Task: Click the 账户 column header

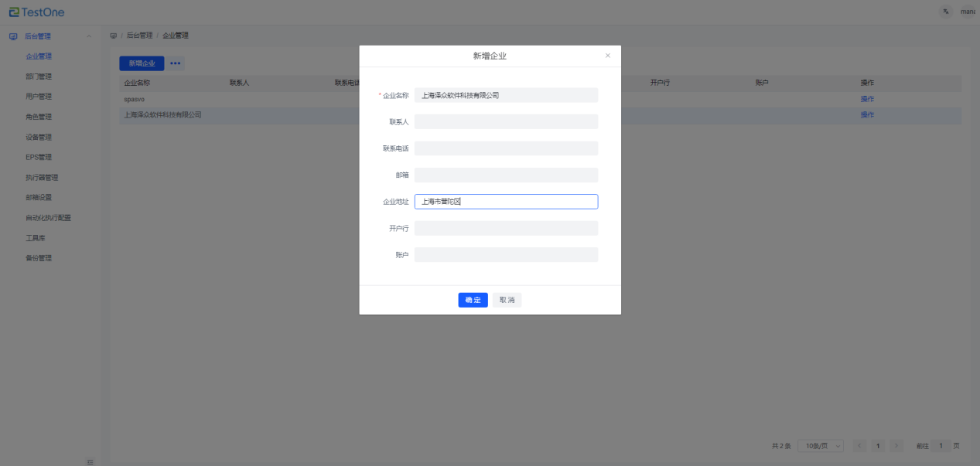Action: tap(762, 83)
